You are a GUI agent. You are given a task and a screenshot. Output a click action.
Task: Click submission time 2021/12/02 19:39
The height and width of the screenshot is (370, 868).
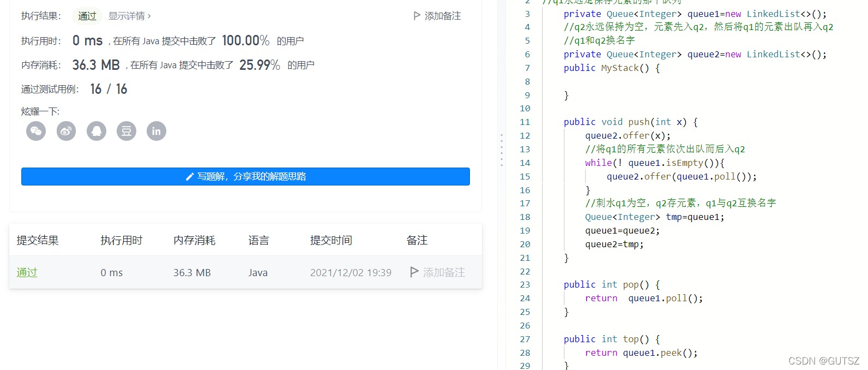click(351, 272)
